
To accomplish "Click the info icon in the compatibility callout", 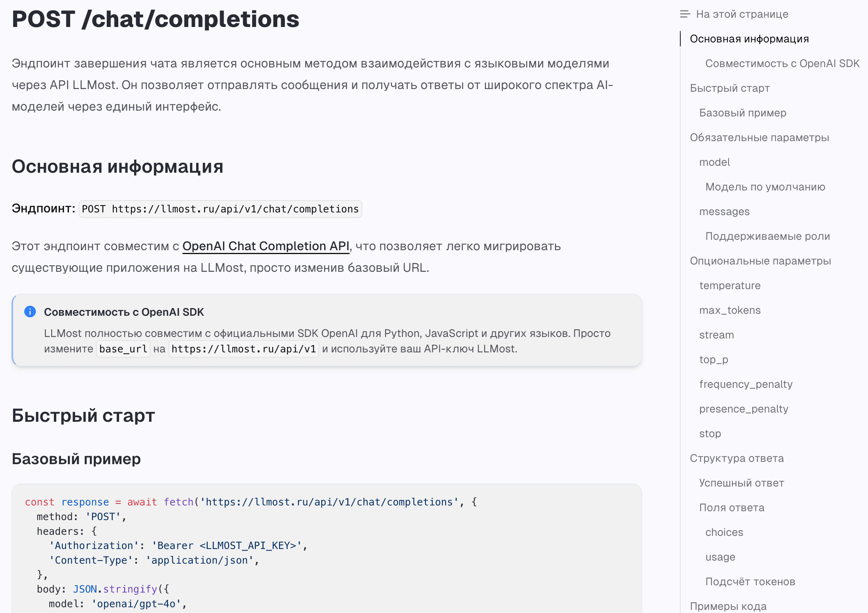I will click(x=30, y=312).
